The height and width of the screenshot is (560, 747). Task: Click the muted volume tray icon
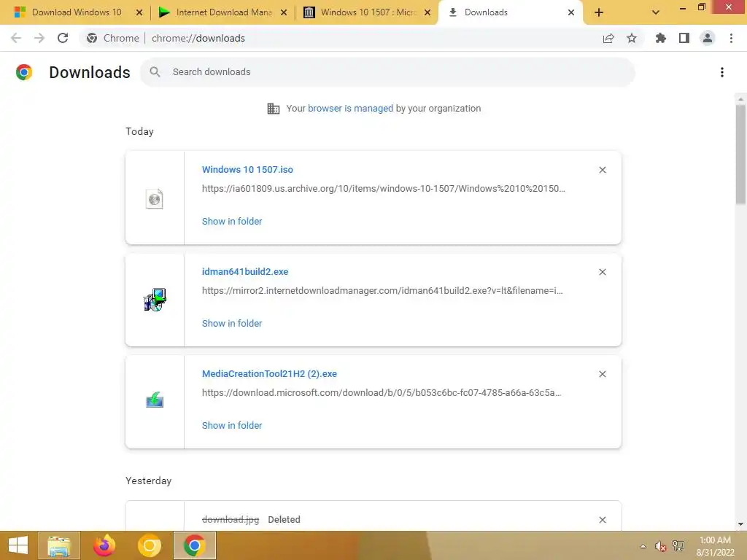[x=660, y=546]
